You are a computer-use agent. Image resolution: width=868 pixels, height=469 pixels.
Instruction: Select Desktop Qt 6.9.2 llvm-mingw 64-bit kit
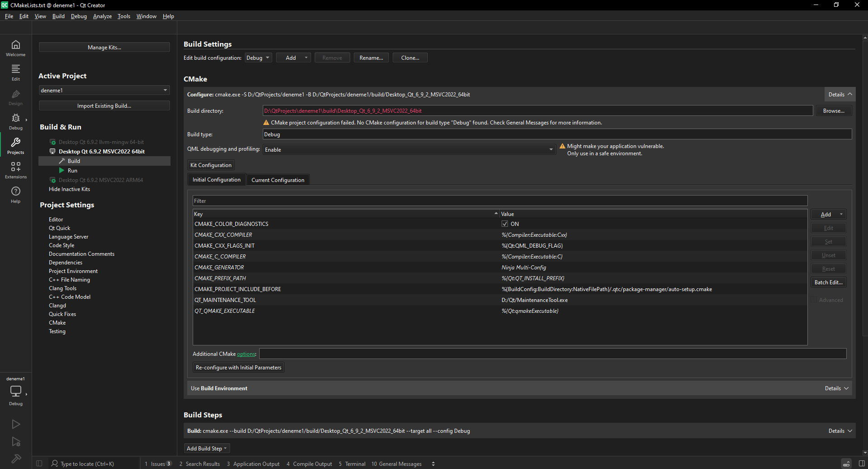101,142
